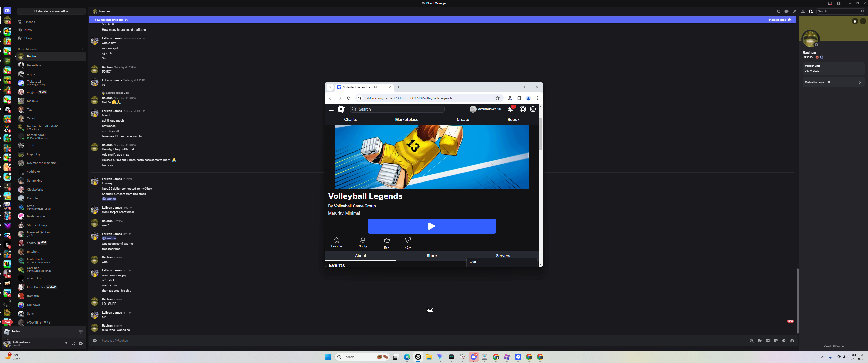868x363 pixels.
Task: Toggle the browser side panel
Action: tap(519, 98)
